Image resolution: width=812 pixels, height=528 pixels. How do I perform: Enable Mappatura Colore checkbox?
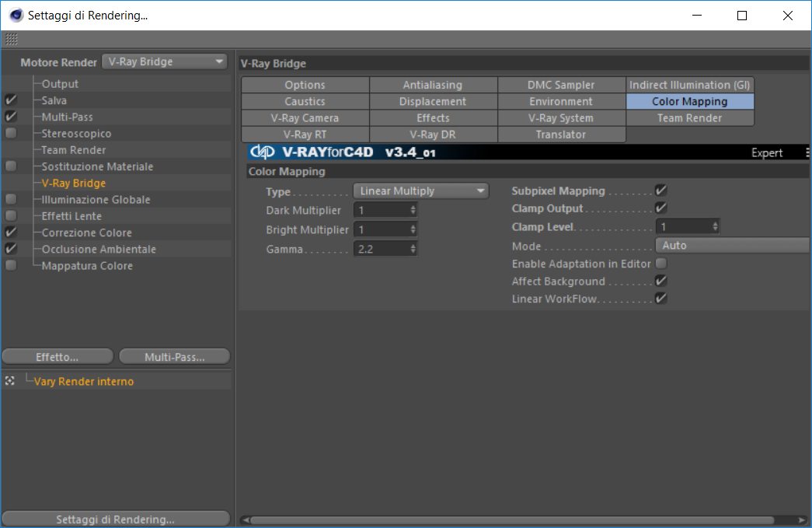11,265
